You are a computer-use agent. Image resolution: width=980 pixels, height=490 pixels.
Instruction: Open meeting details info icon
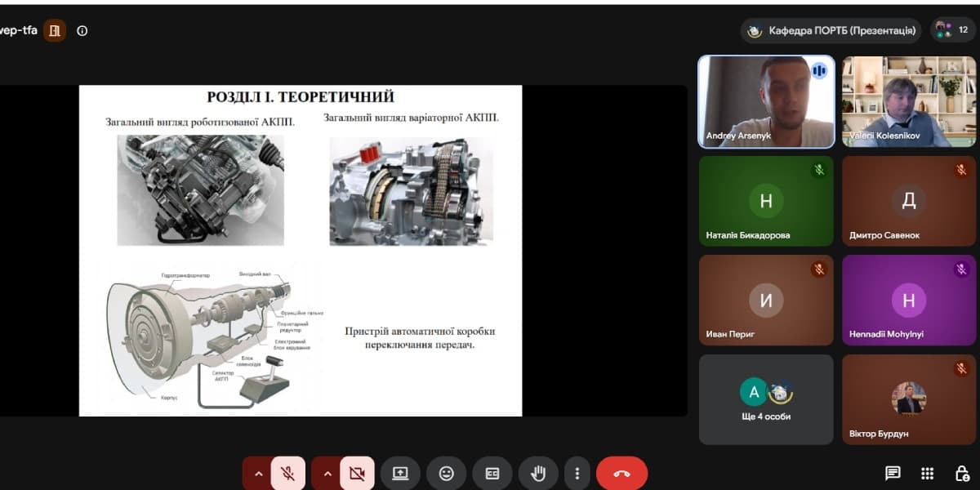click(x=82, y=31)
